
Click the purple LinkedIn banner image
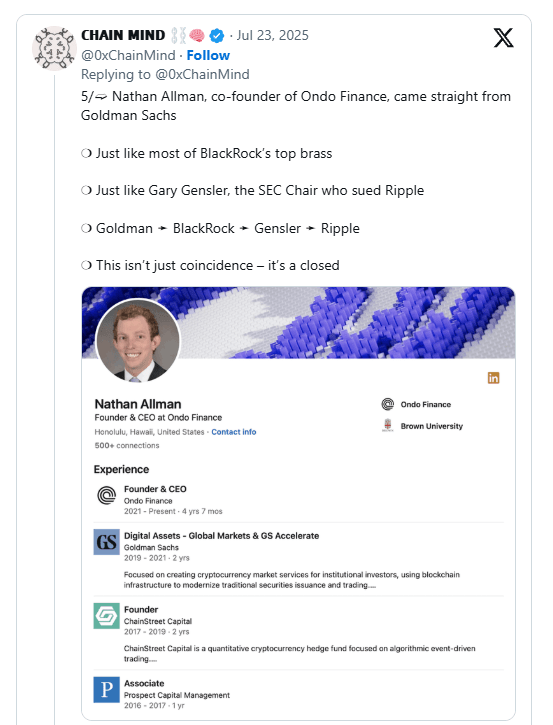[347, 322]
